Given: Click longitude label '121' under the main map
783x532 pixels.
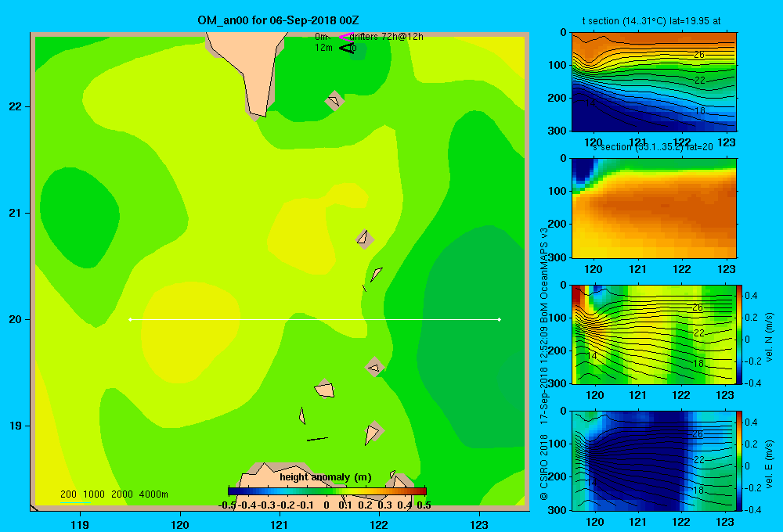Looking at the screenshot, I should click(280, 524).
